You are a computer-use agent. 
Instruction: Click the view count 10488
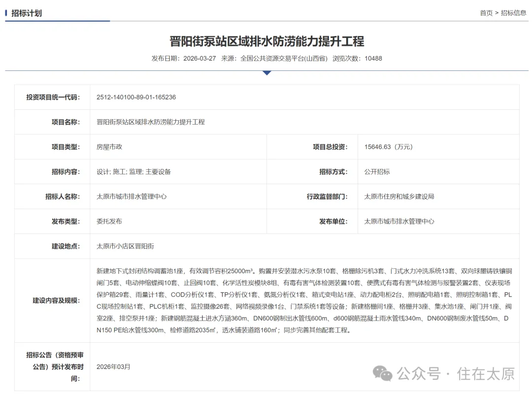tap(373, 59)
